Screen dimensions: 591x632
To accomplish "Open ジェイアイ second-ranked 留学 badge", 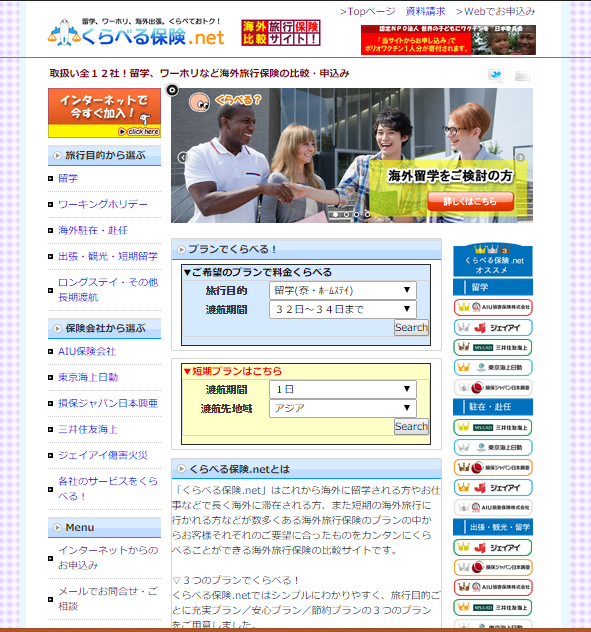I will point(493,327).
